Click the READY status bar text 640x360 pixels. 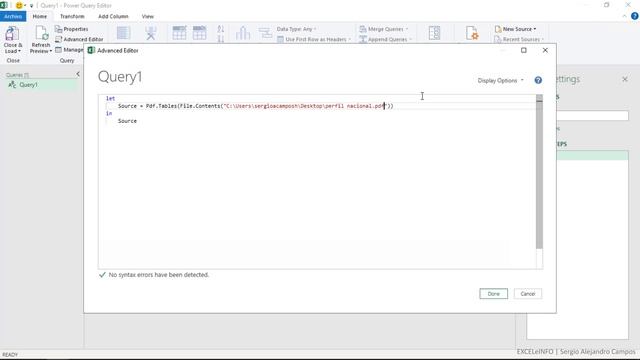(10, 355)
